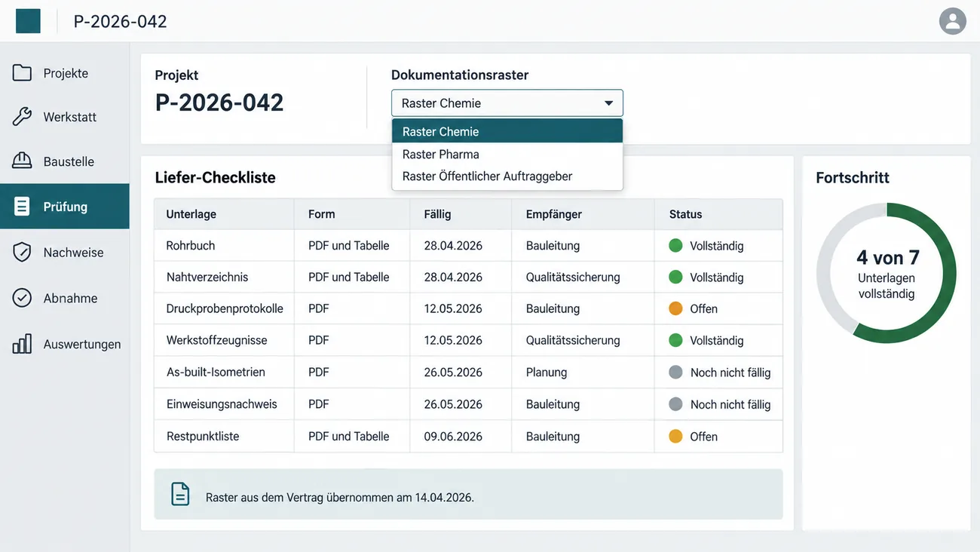Click the gray status dot for As-built-Isometrien
Screen dimensions: 980x552
(x=675, y=372)
